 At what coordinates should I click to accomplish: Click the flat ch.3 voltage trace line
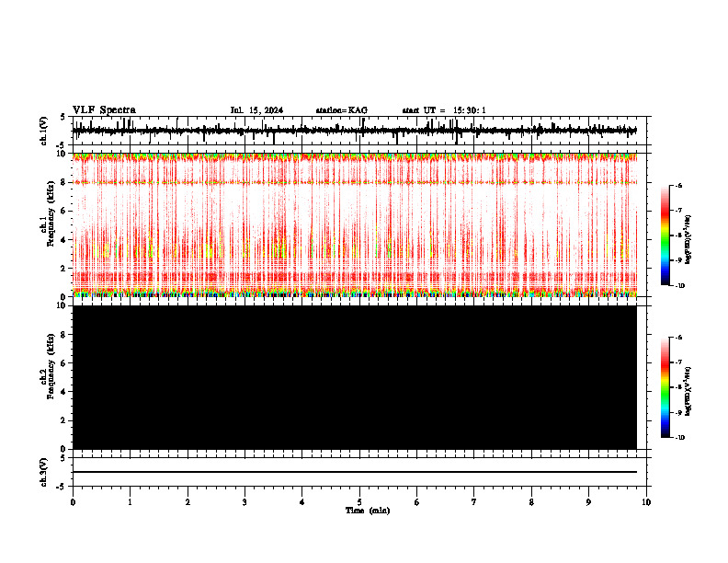pos(355,472)
